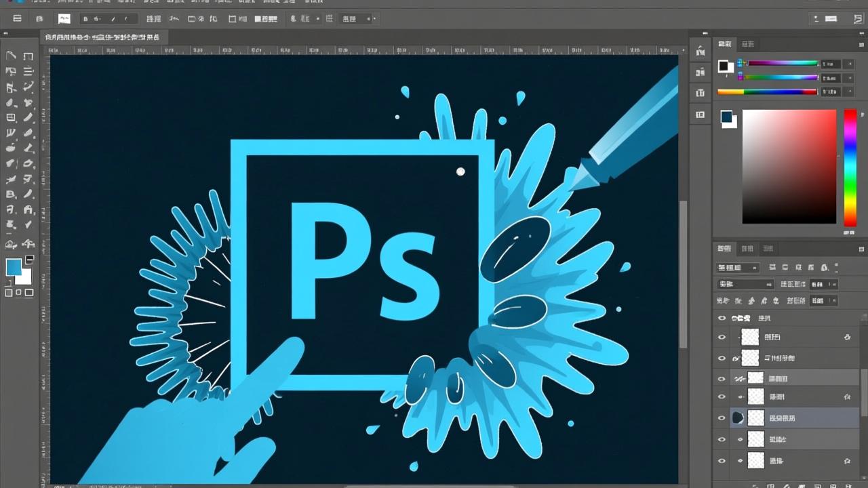868x488 pixels.
Task: Toggle visibility of the bottom layer
Action: pyautogui.click(x=722, y=460)
